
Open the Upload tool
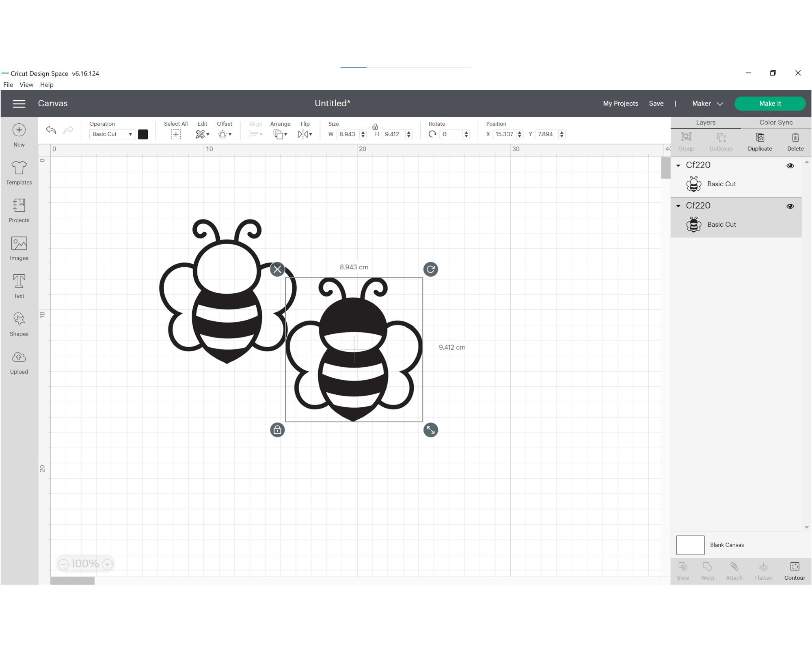tap(19, 361)
